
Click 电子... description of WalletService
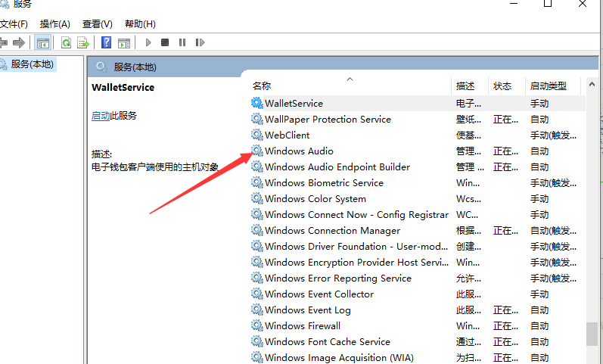[468, 104]
